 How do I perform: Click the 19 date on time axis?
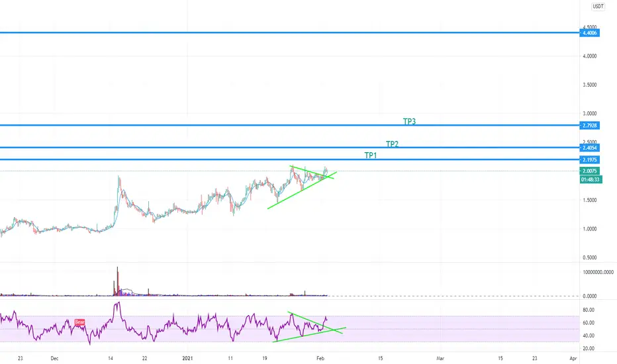click(x=264, y=359)
